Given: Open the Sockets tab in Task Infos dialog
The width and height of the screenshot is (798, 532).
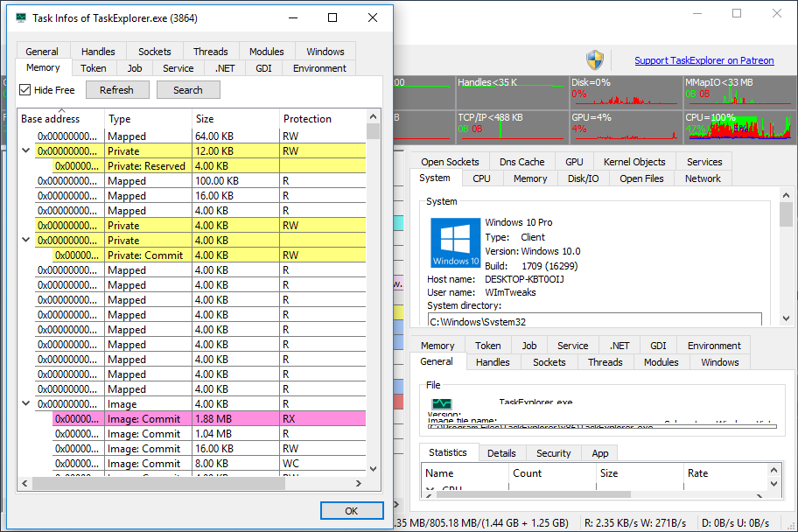Looking at the screenshot, I should point(155,52).
